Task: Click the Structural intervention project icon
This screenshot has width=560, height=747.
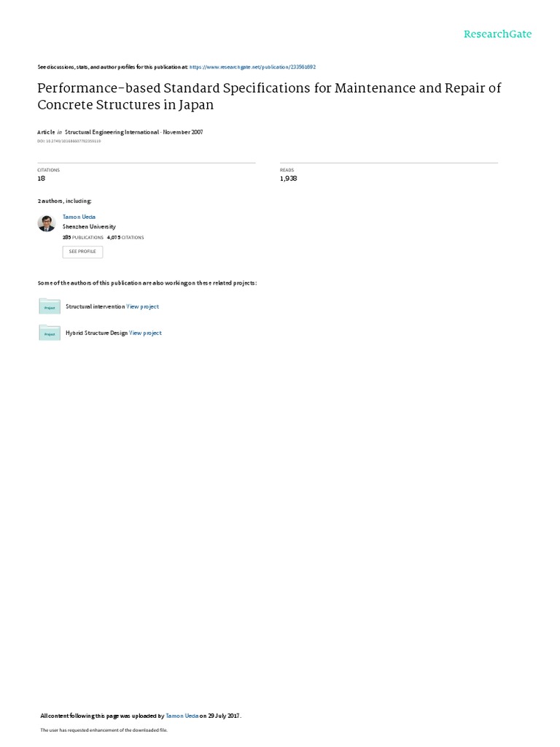Action: tap(50, 307)
